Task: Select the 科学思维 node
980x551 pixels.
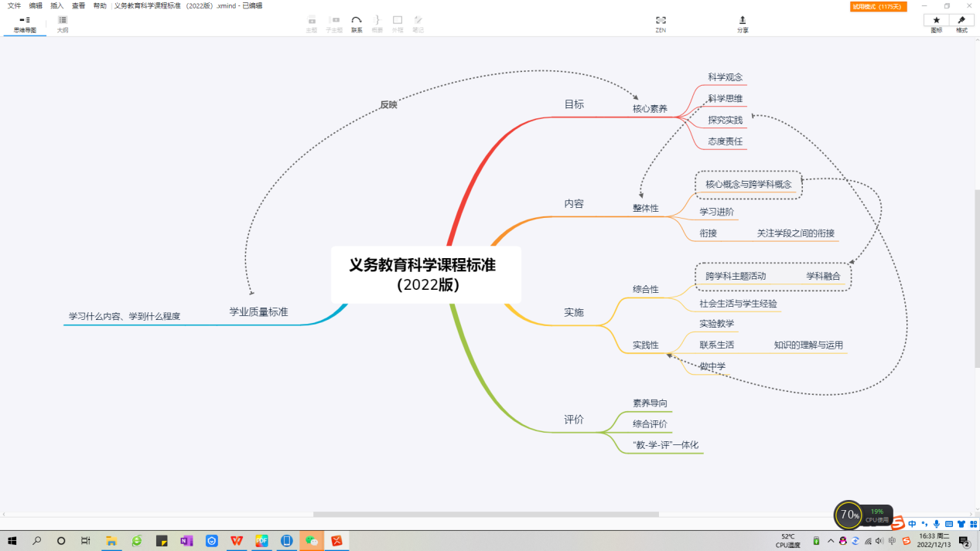Action: (x=726, y=99)
